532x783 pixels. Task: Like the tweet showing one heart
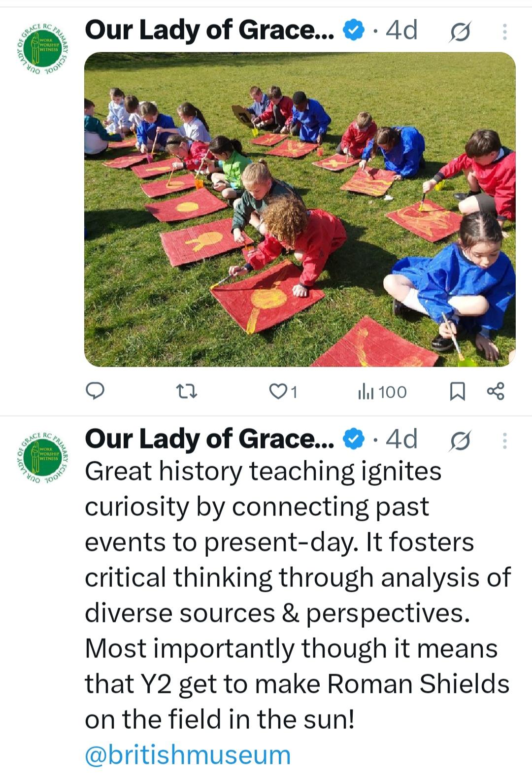pyautogui.click(x=283, y=392)
